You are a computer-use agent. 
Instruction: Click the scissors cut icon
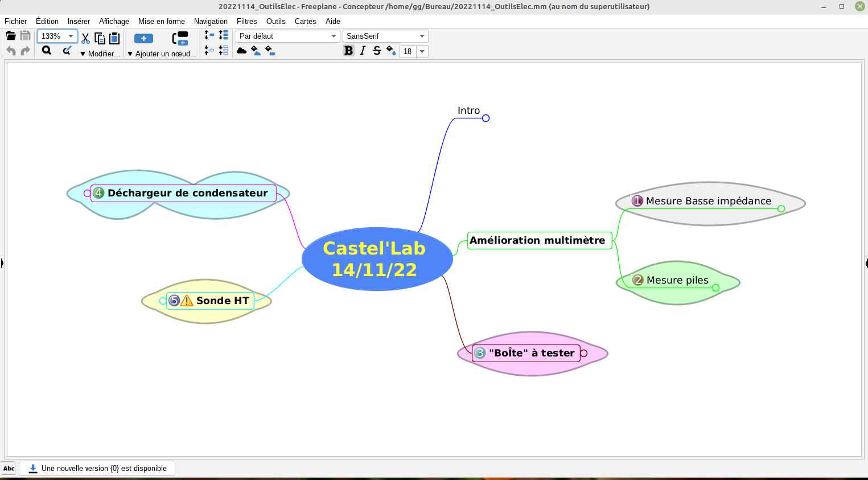[85, 38]
